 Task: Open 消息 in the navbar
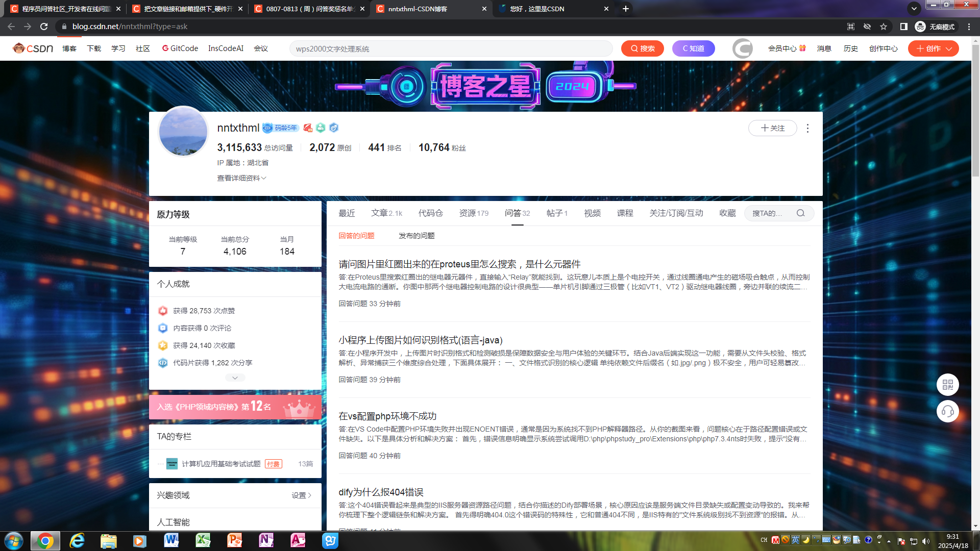[x=824, y=48]
